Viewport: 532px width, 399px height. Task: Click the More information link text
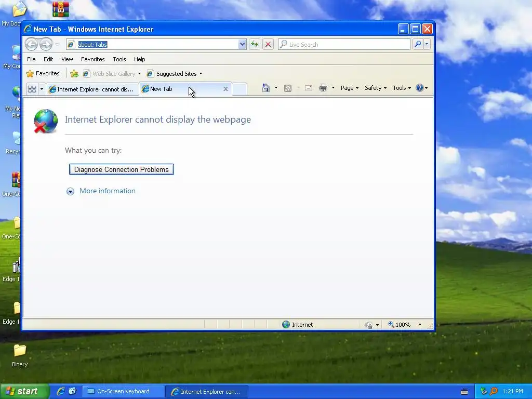click(107, 191)
